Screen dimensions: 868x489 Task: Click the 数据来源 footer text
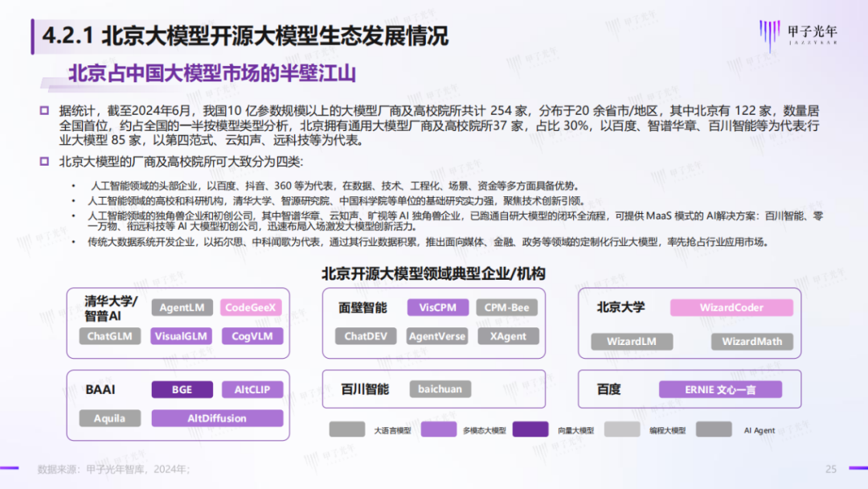tap(114, 469)
